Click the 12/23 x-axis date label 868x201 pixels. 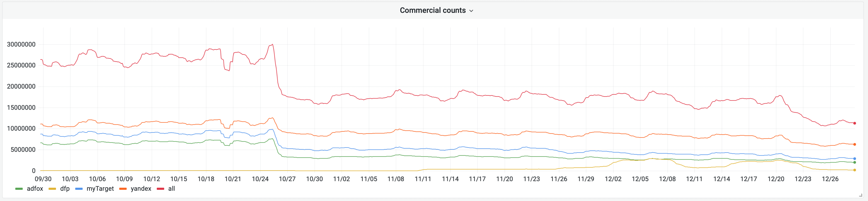(803, 179)
